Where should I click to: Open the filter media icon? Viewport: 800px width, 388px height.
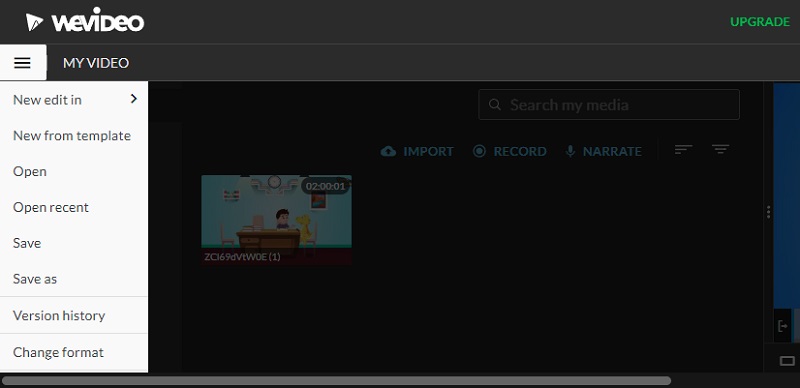coord(720,150)
